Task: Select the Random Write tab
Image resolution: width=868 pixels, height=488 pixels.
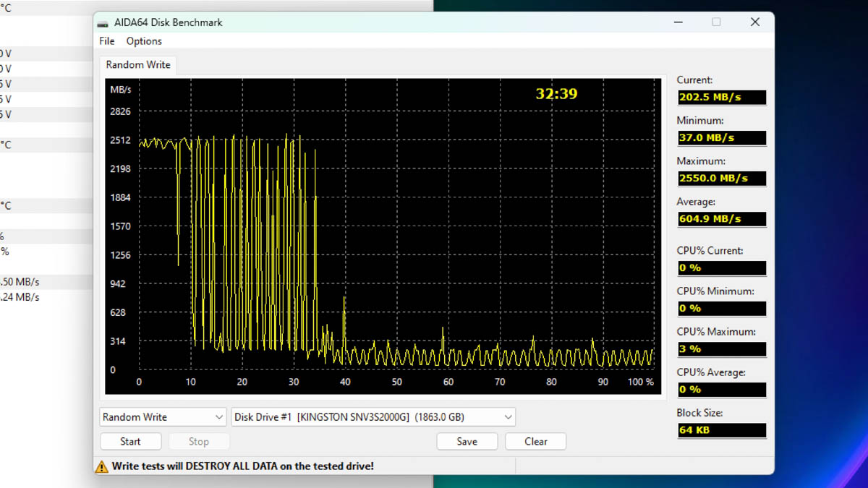Action: (138, 64)
